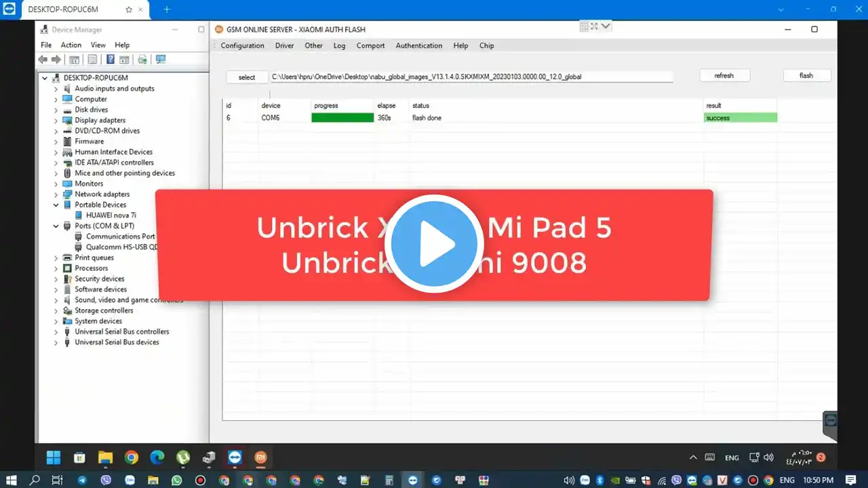Open the Authentication menu
868x488 pixels.
[419, 45]
